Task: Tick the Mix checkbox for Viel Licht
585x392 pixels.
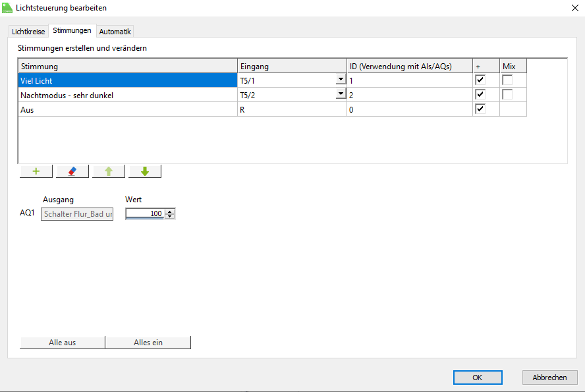Action: 507,80
